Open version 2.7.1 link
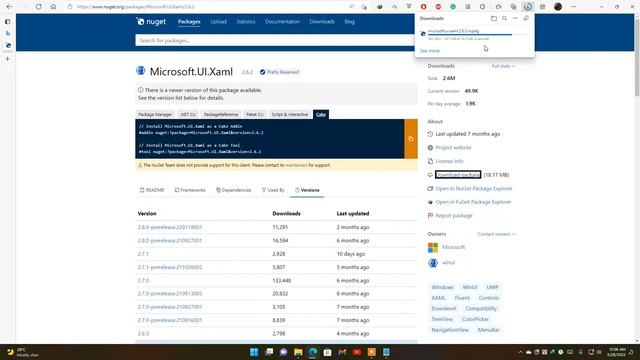 click(143, 254)
